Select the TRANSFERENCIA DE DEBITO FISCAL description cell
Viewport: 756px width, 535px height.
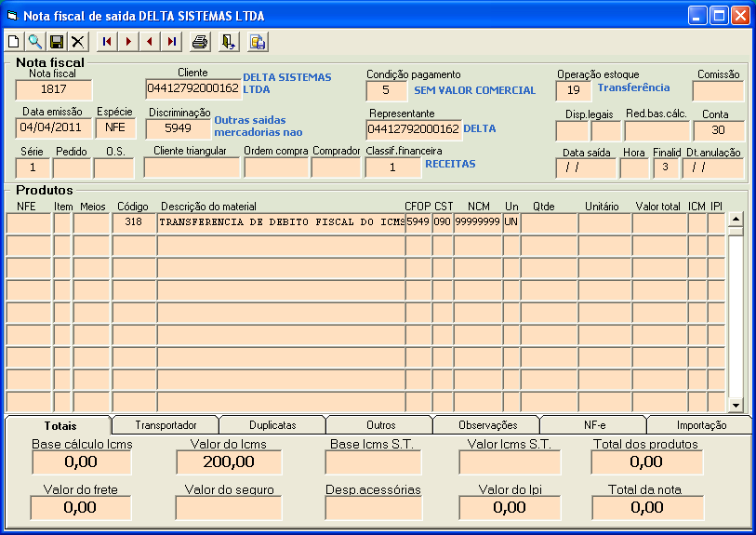pyautogui.click(x=281, y=222)
